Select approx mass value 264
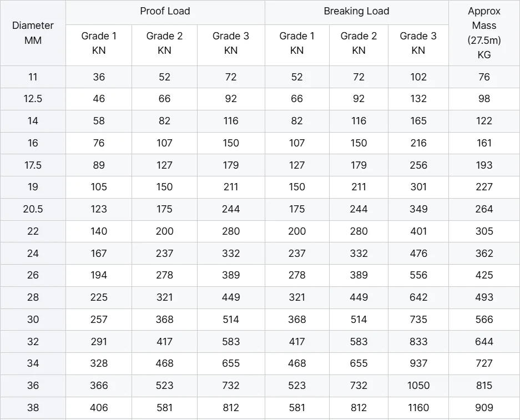 point(484,209)
